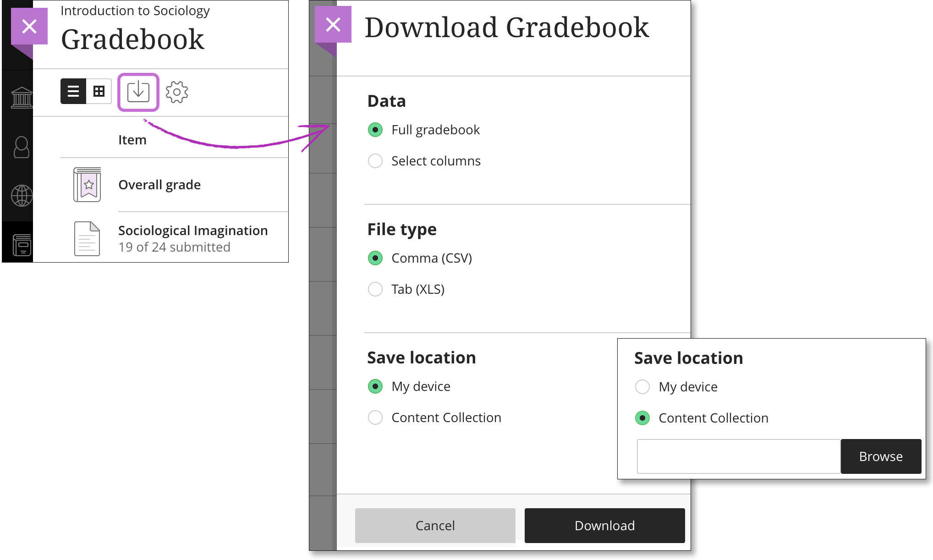Select Content Collection as save location
The image size is (933, 560).
[375, 417]
